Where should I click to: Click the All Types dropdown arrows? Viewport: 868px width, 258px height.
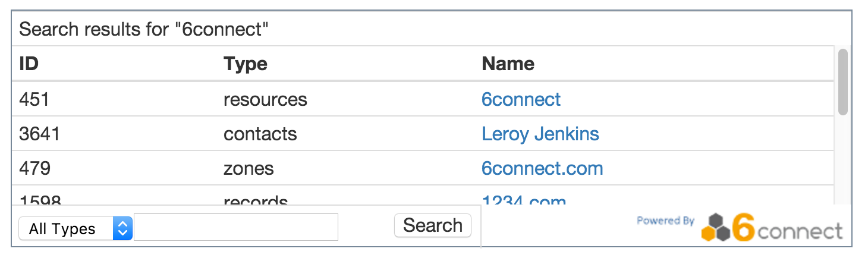click(122, 228)
